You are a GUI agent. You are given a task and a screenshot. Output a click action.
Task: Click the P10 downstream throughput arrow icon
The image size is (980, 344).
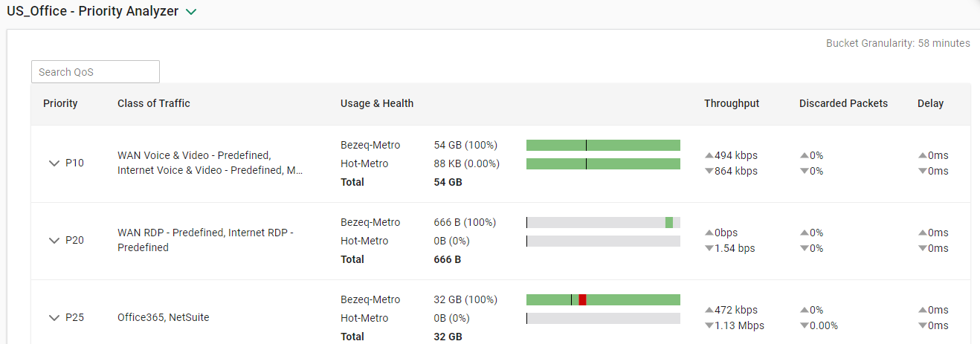click(709, 172)
